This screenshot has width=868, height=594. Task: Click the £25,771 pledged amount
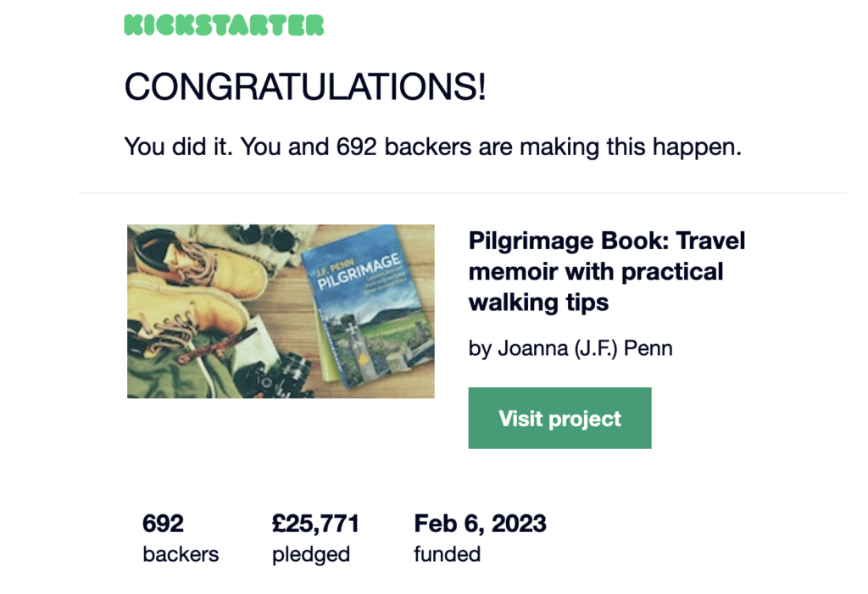coord(315,523)
